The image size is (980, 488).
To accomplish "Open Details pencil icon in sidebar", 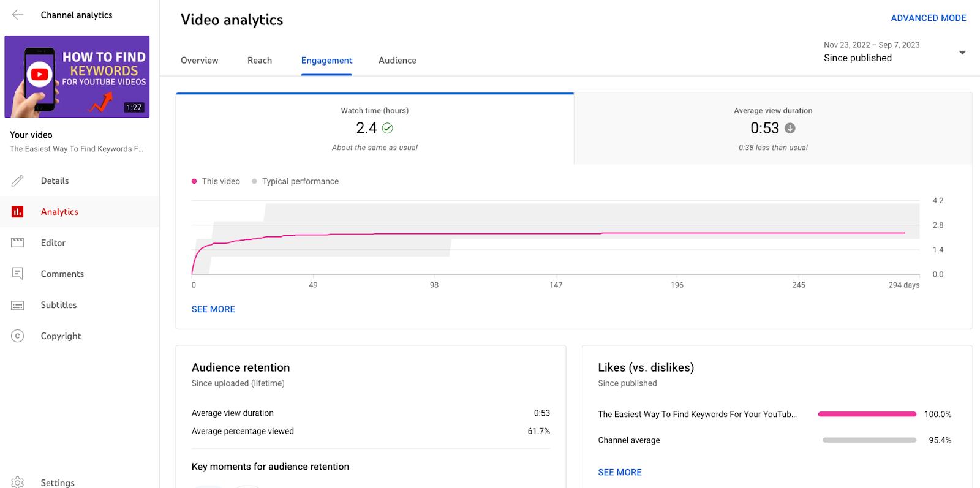I will (18, 181).
